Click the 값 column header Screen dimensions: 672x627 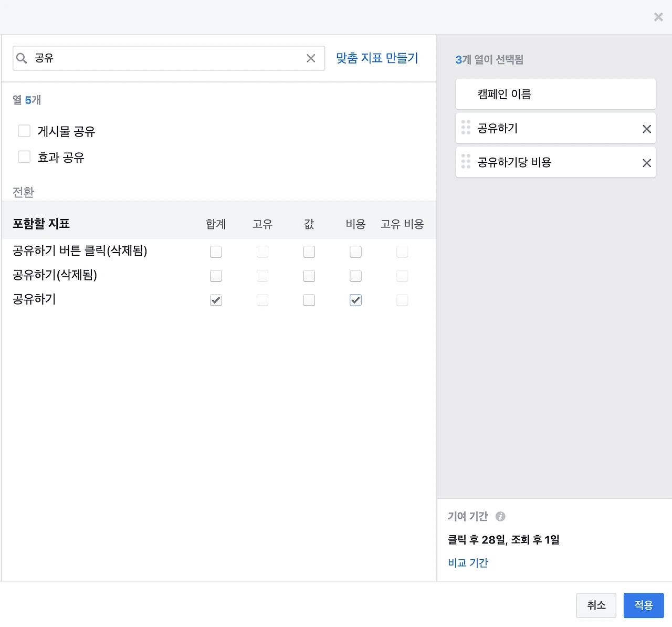(309, 224)
